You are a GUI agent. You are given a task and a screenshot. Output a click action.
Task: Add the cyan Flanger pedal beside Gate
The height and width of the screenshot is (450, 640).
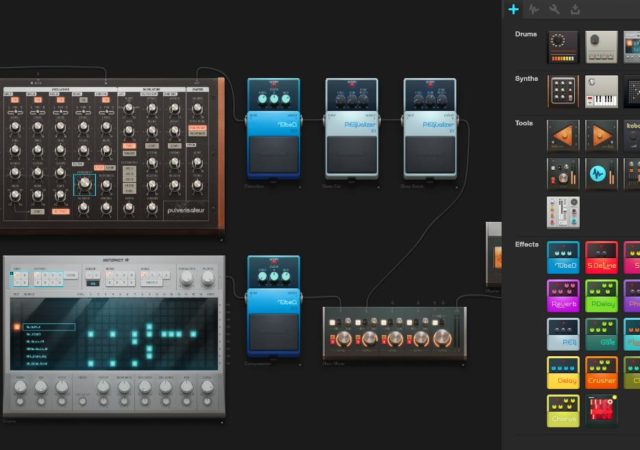tap(632, 334)
